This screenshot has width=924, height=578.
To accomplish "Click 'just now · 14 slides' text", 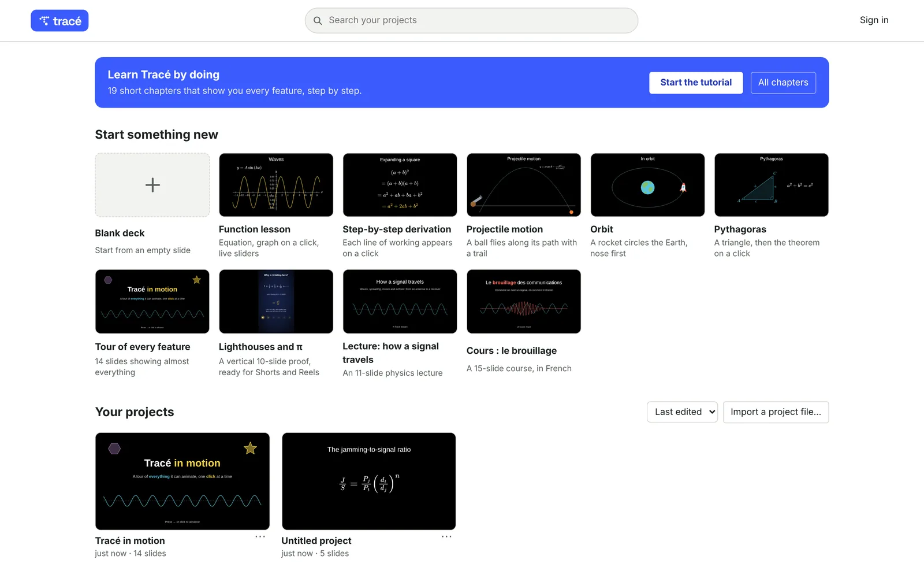I will tap(131, 554).
